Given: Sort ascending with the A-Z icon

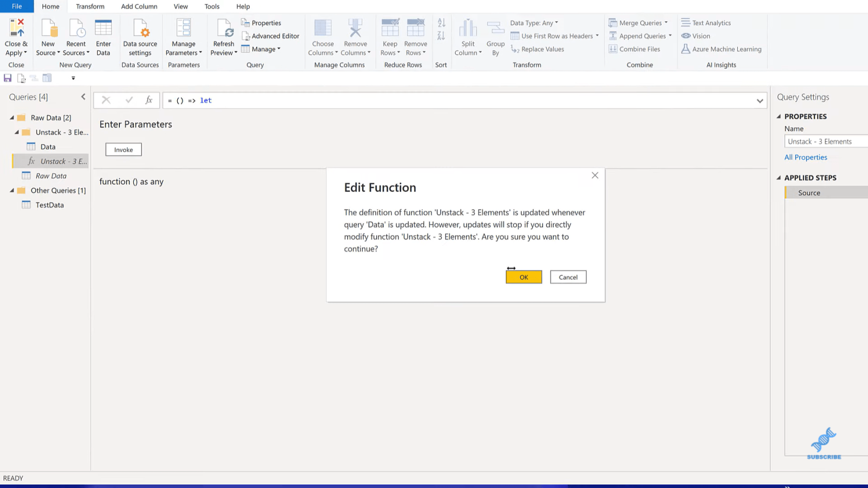Looking at the screenshot, I should coord(441,23).
